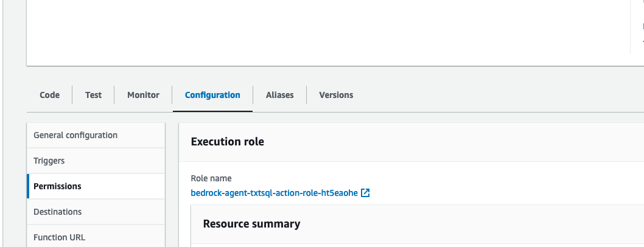Click the Resource summary heading
This screenshot has height=247, width=644.
coord(251,224)
